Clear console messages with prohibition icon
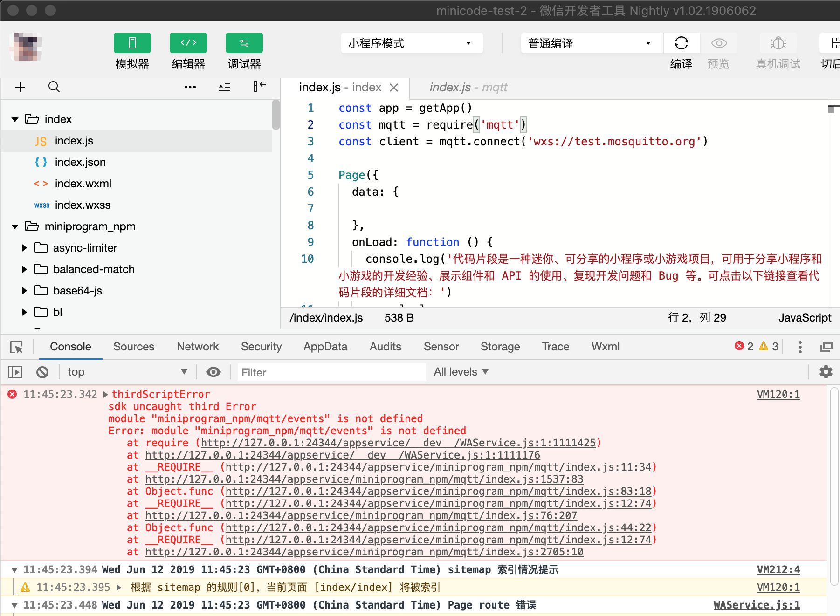 43,372
